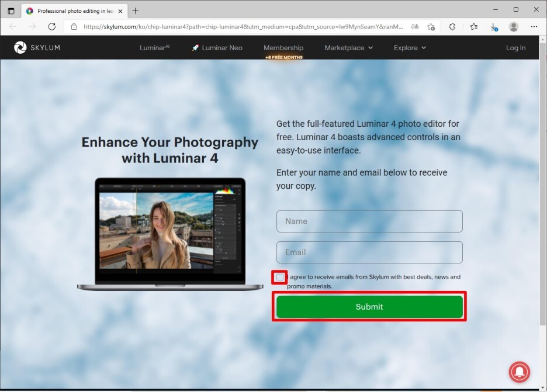
Task: Open the Membership page
Action: click(283, 48)
